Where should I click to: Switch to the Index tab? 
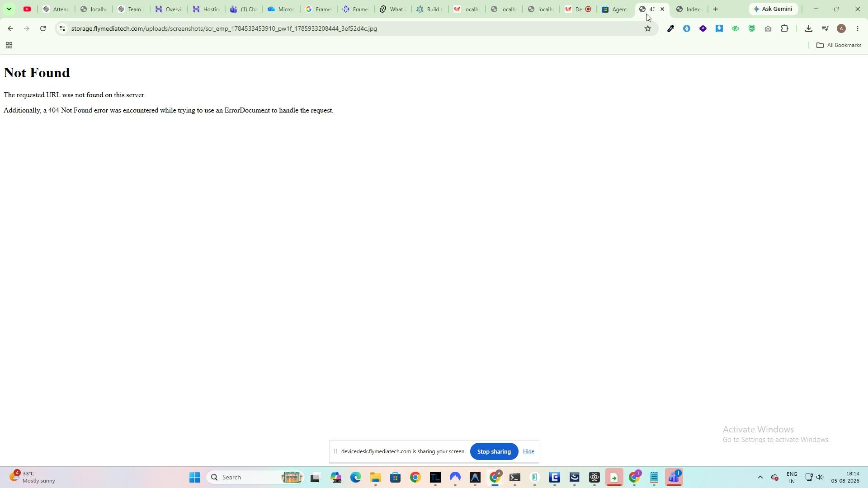click(689, 9)
